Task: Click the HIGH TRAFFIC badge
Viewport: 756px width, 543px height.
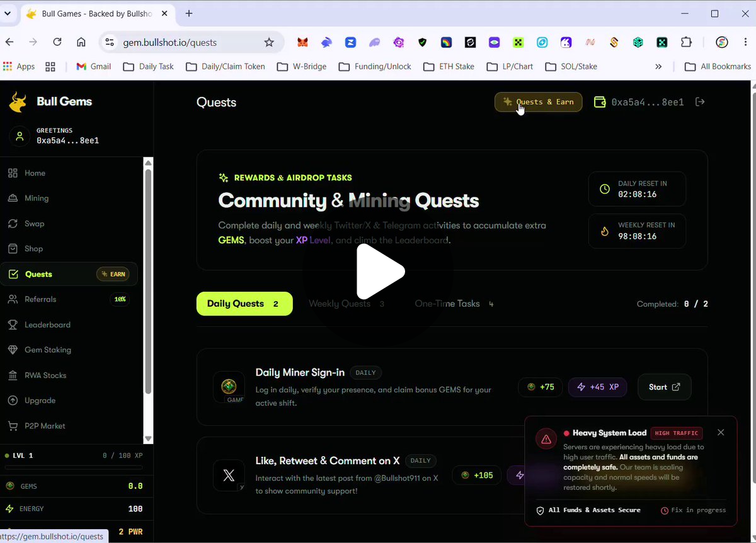Action: (676, 433)
